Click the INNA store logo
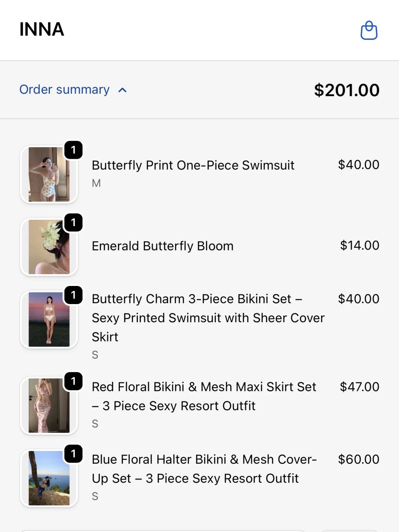399x532 pixels. click(x=42, y=30)
